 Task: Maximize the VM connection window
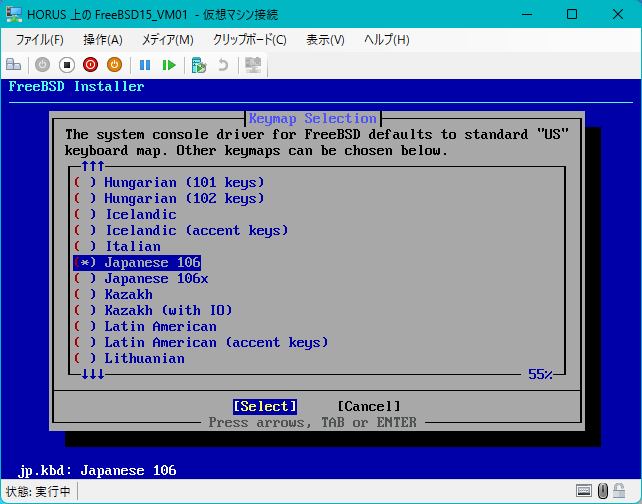click(572, 14)
